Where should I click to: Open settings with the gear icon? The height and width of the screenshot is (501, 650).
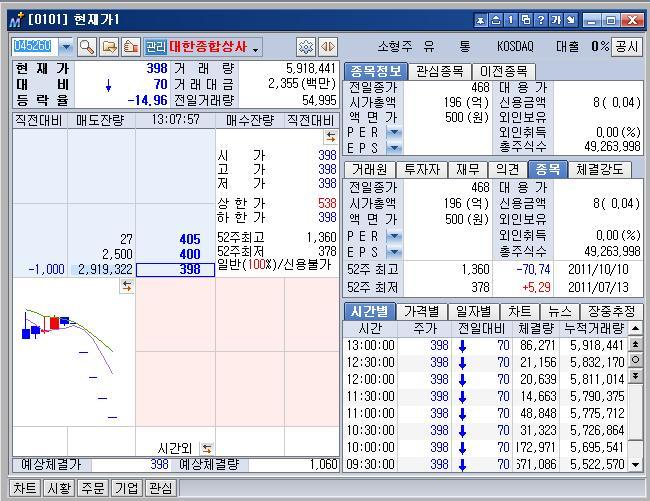click(x=306, y=47)
